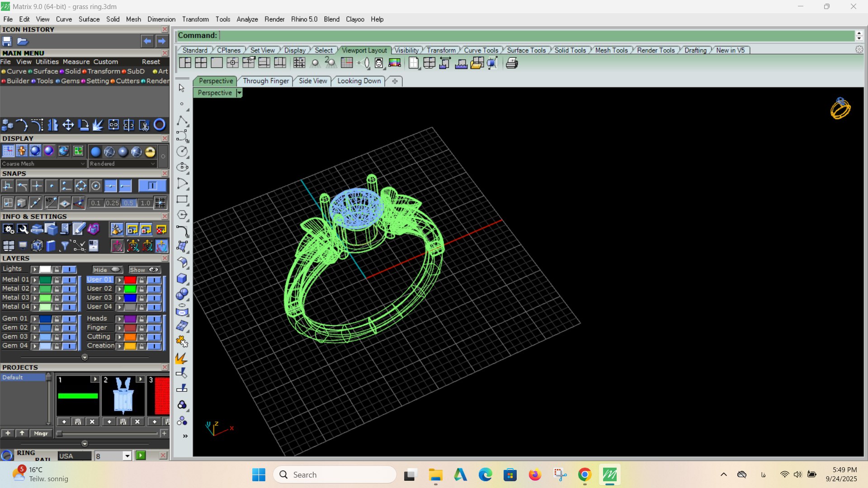Click Reset in the Main Menu panel
This screenshot has width=868, height=488.
click(151, 62)
